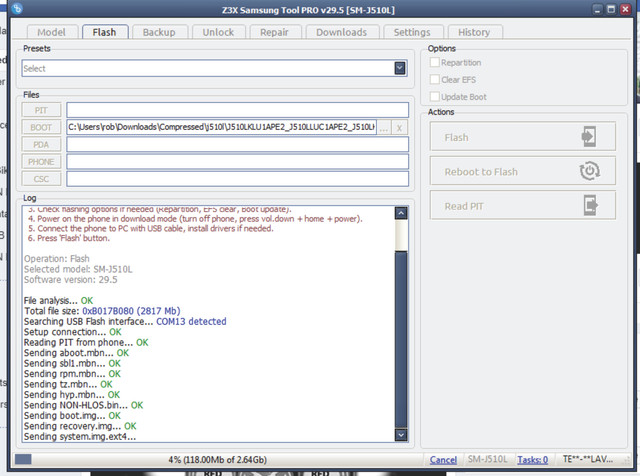The height and width of the screenshot is (476, 640).
Task: Clear the BOOT file path with X
Action: [x=399, y=128]
